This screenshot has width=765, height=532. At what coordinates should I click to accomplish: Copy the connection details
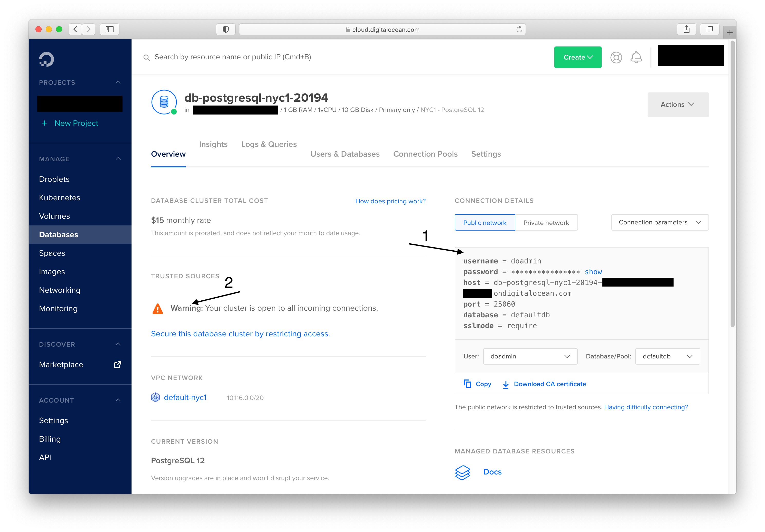[477, 384]
